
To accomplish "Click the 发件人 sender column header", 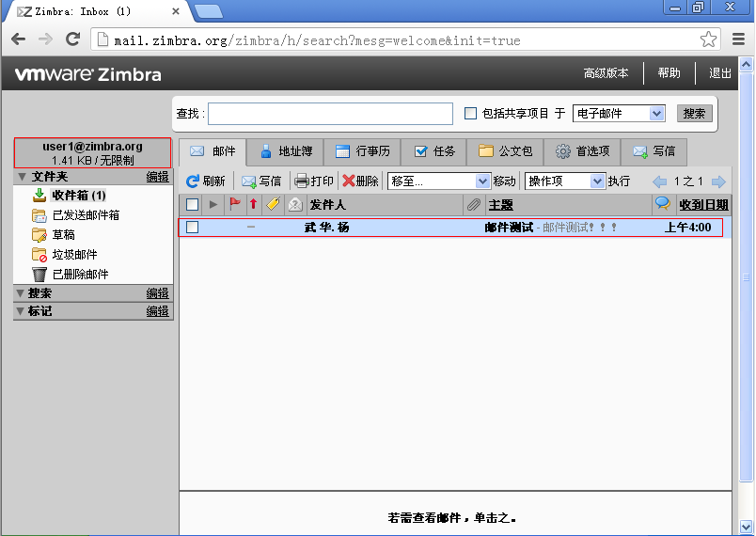I will click(x=328, y=205).
